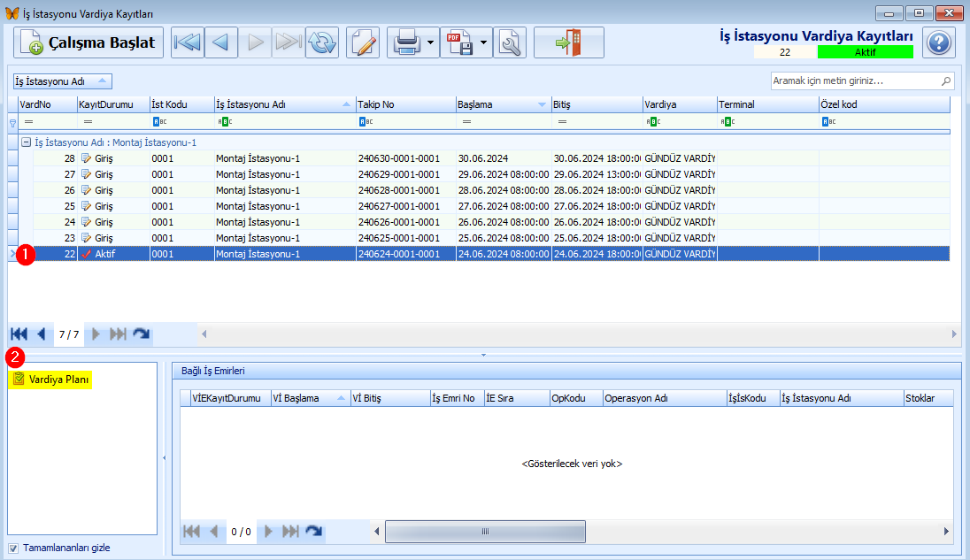Open the edit note pencil icon
This screenshot has width=970, height=560.
[363, 42]
